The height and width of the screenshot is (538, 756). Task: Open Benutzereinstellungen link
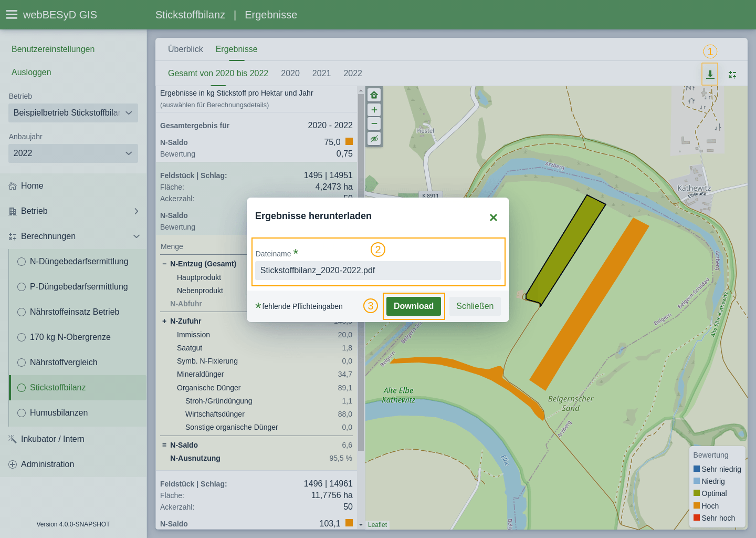(53, 49)
